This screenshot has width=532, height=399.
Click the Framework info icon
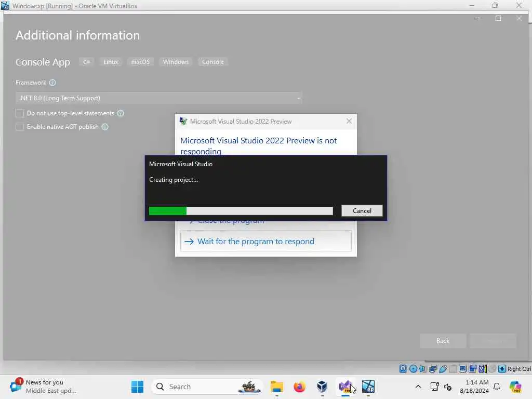[52, 83]
